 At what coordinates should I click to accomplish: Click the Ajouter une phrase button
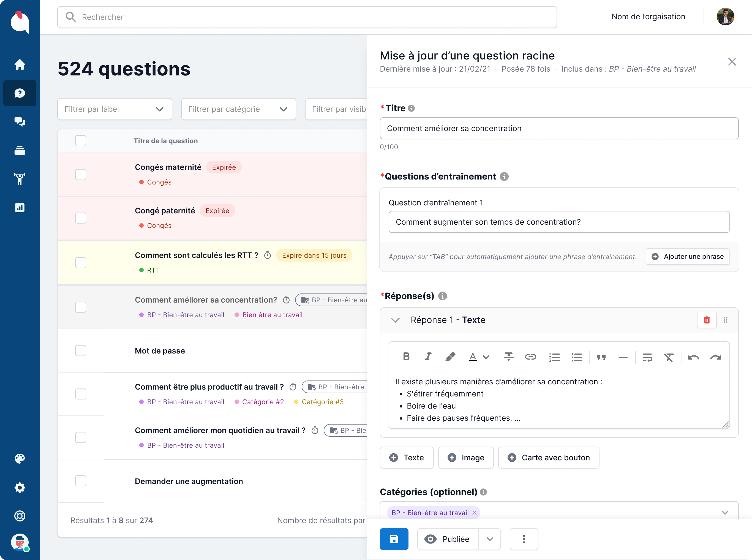tap(688, 257)
